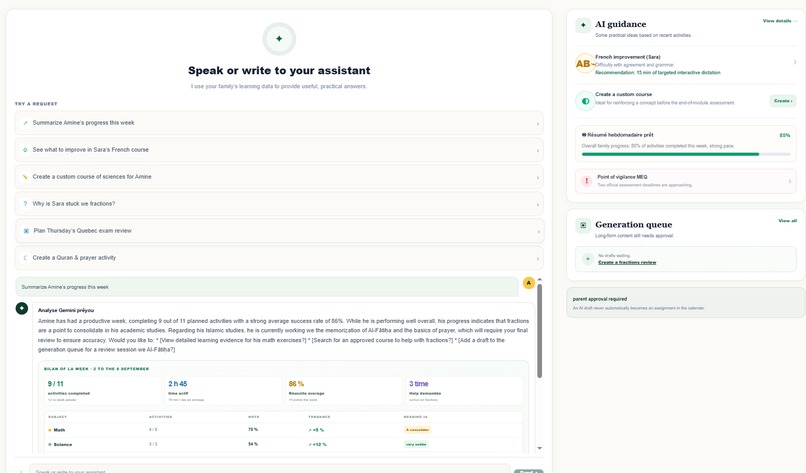Click the parent approval required notice
The image size is (806, 473).
click(x=686, y=303)
